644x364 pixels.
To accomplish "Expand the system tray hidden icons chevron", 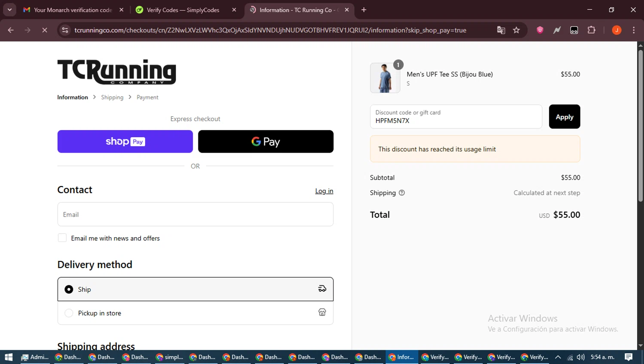I will pos(558,357).
